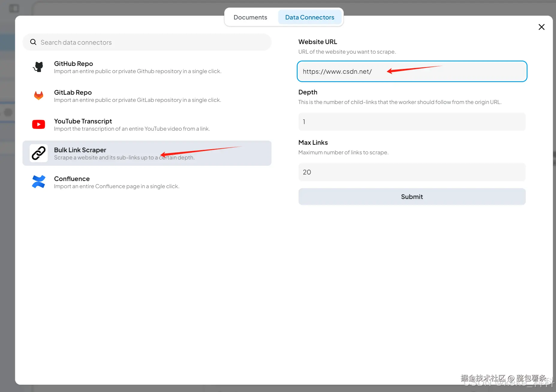Click the Search data connectors field
Viewport: 556px width, 392px height.
tap(147, 42)
